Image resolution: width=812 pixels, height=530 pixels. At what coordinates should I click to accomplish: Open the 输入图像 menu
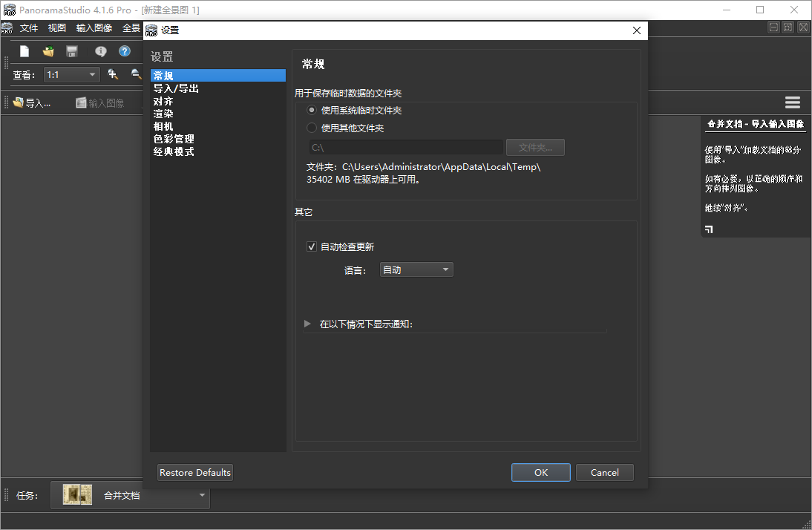tap(94, 28)
